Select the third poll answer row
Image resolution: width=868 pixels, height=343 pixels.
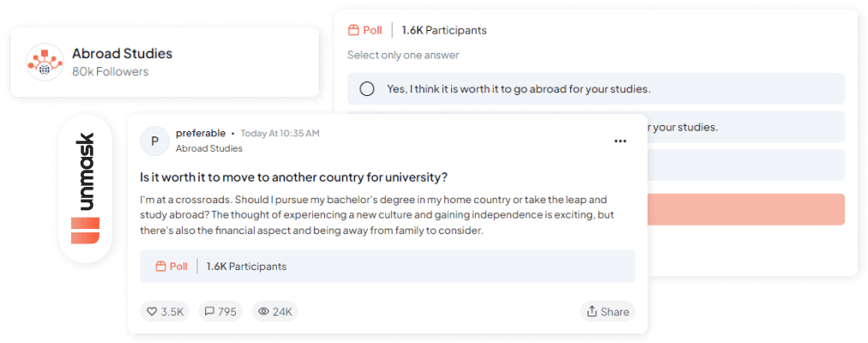click(x=744, y=165)
